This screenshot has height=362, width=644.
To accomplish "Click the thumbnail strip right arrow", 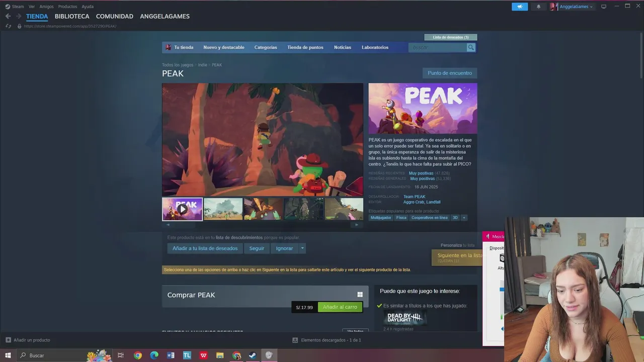I will point(357,225).
